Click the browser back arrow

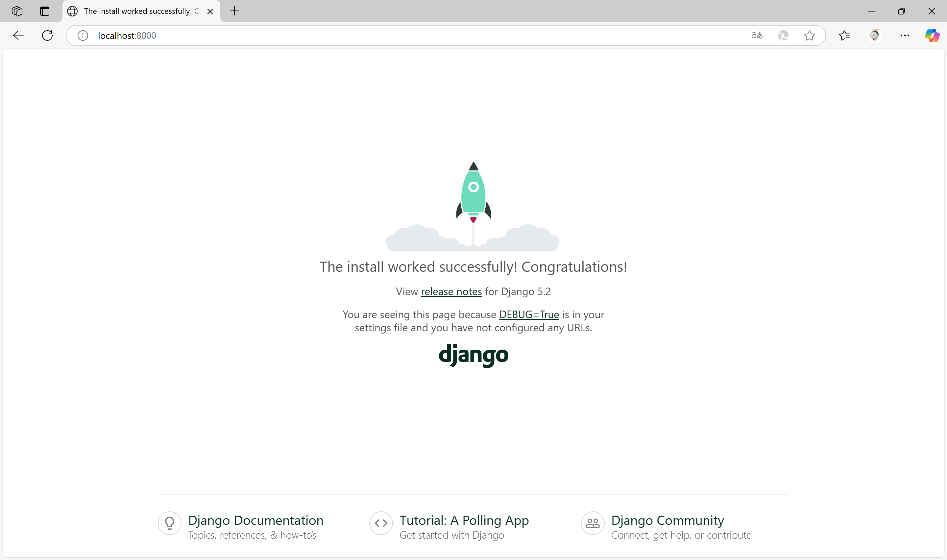pyautogui.click(x=18, y=35)
